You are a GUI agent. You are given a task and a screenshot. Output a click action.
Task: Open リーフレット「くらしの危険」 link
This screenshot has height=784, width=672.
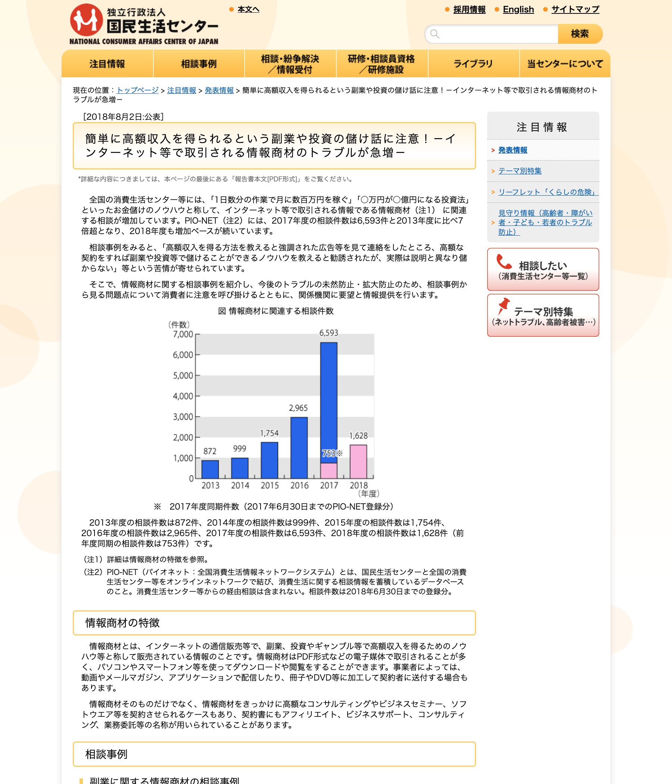548,192
